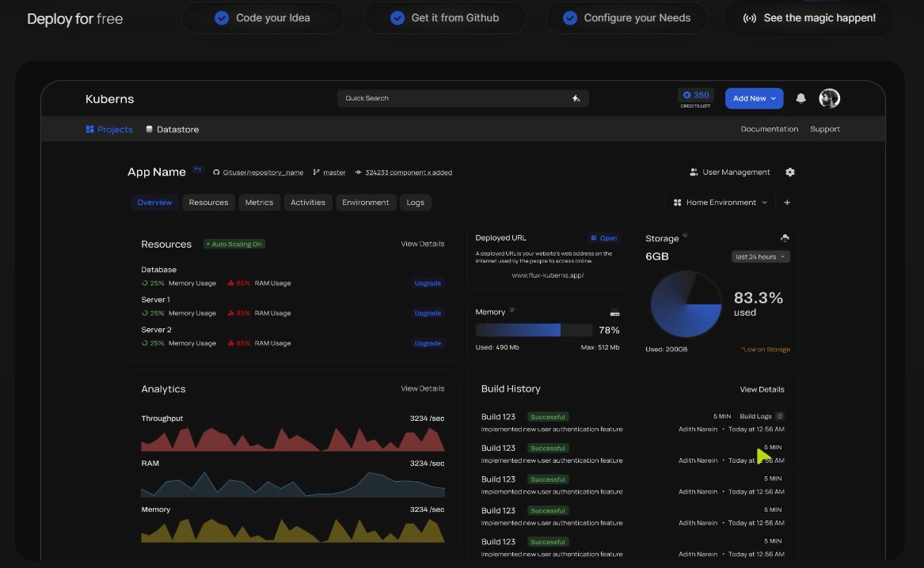
Task: Open the Documentation link
Action: 770,129
